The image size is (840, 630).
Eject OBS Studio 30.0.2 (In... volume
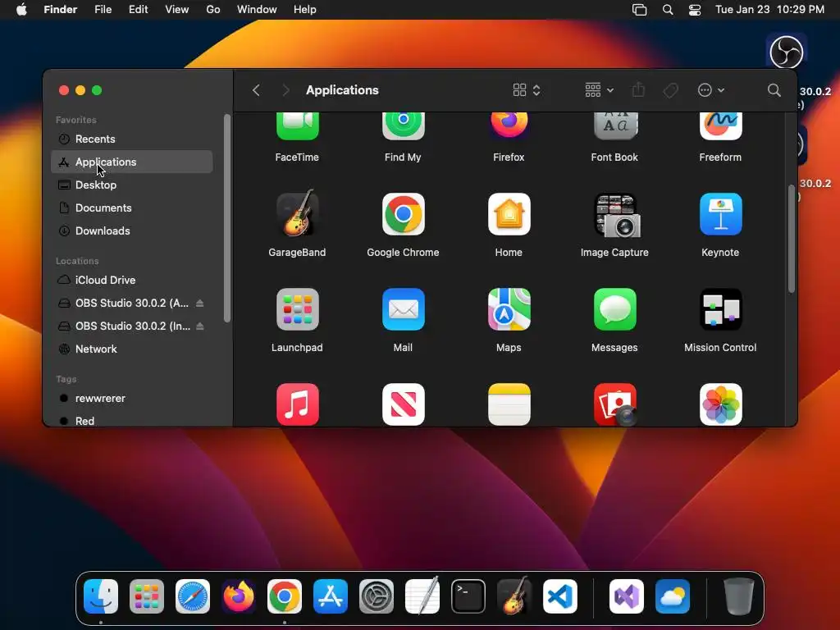click(200, 326)
